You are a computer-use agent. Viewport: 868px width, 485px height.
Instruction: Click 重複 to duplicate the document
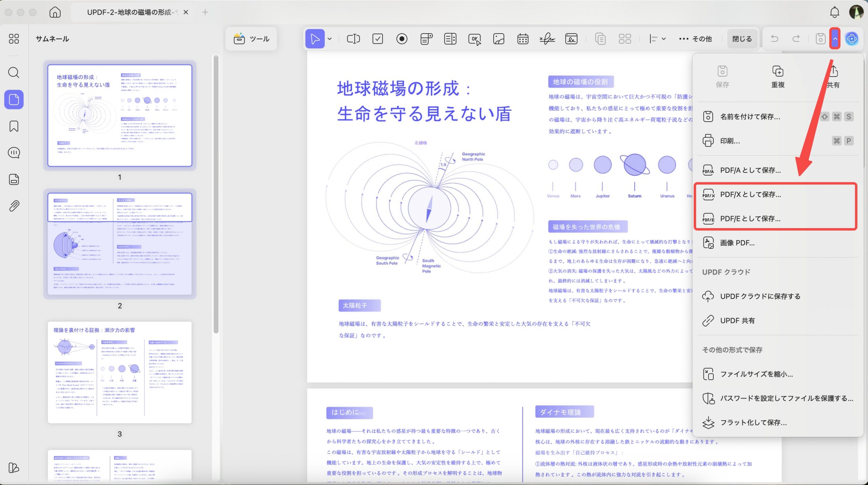coord(778,76)
